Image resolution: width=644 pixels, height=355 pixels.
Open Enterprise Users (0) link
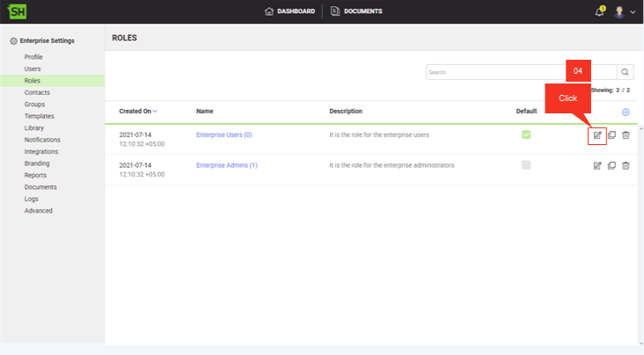[x=223, y=134]
